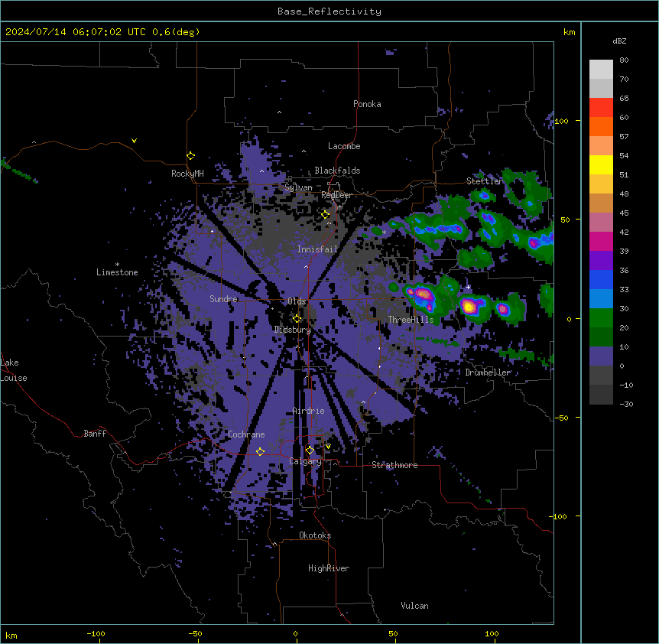Click the Sylvan label

298,187
